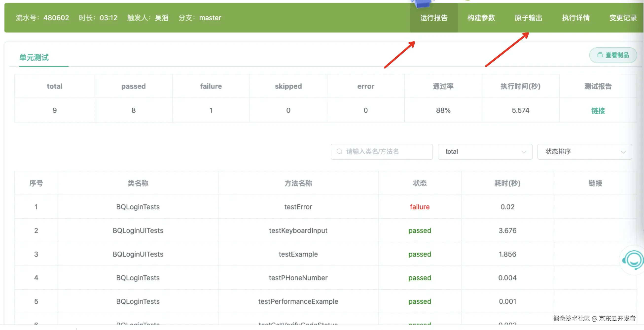Click the 类名称 column header

(x=138, y=183)
